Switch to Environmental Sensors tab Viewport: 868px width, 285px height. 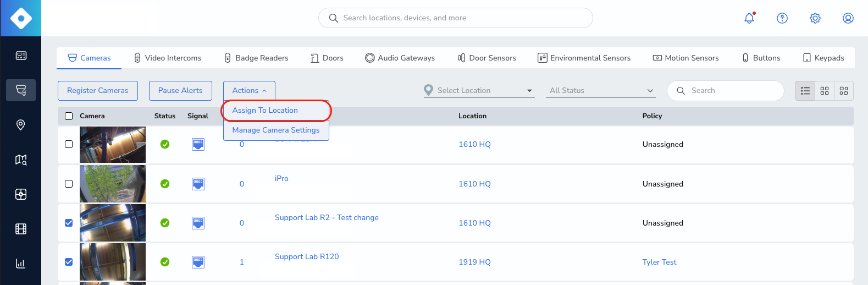pyautogui.click(x=584, y=58)
